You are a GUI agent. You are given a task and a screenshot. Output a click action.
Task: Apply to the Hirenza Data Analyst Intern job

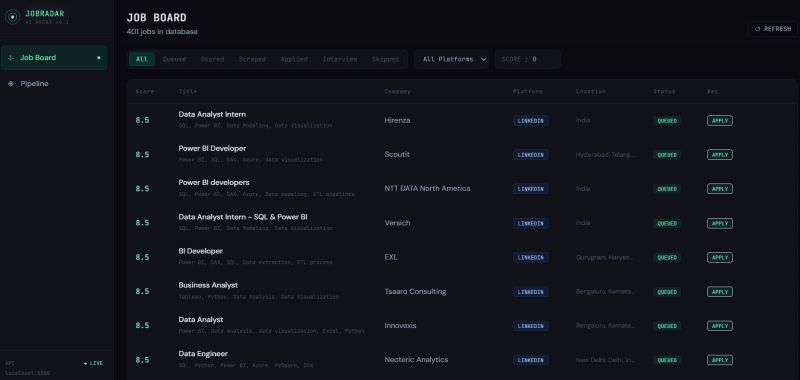719,121
